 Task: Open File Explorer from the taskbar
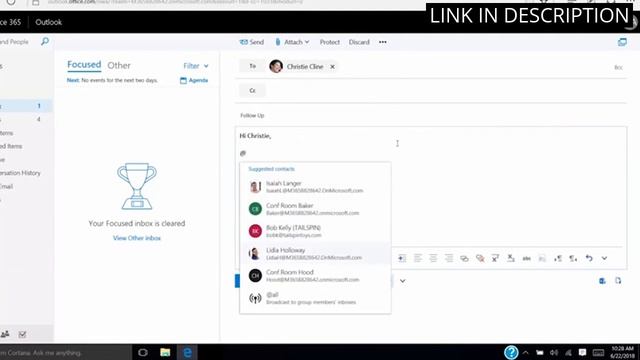[x=165, y=352]
